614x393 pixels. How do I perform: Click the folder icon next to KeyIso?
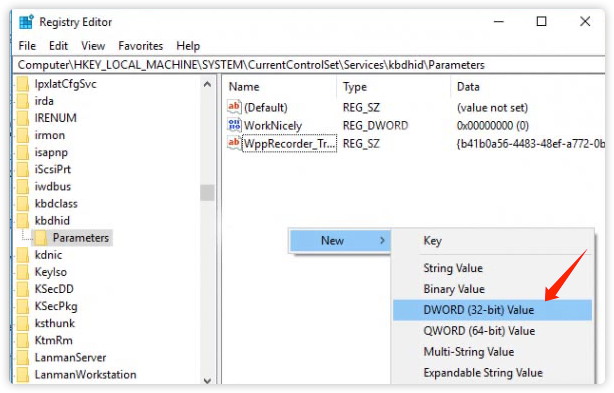(x=23, y=272)
